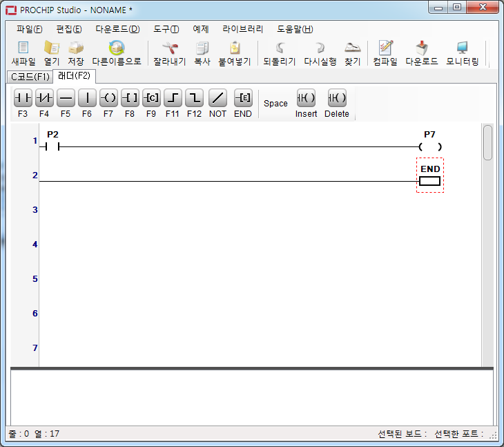Screen dimensions: 504x447
Task: Select output coil F7 tool
Action: [108, 98]
